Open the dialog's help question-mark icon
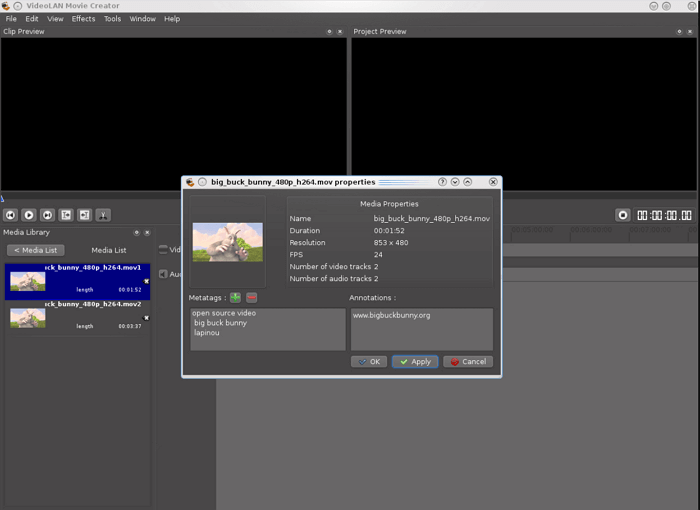This screenshot has width=700, height=510. coord(442,182)
